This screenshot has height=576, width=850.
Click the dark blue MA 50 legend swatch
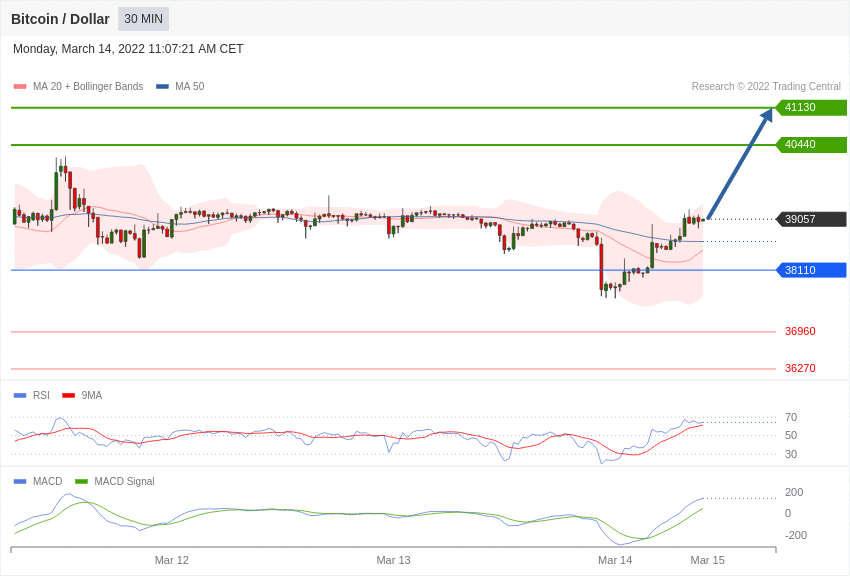pos(162,87)
